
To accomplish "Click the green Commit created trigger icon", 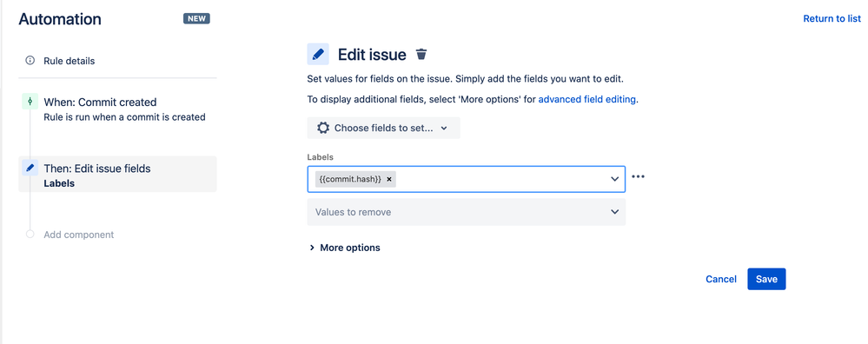I will click(x=30, y=102).
